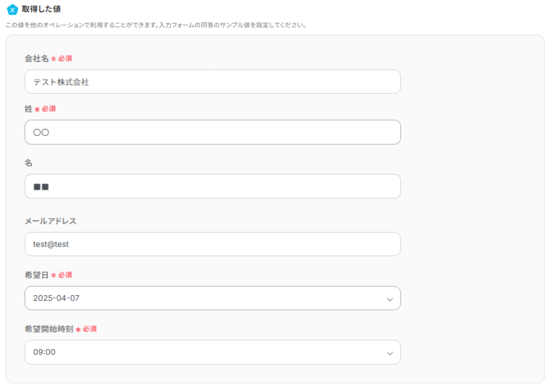Screen dimensions: 551x392
Task: Focus the 姓 input containing ○○
Action: [x=213, y=132]
